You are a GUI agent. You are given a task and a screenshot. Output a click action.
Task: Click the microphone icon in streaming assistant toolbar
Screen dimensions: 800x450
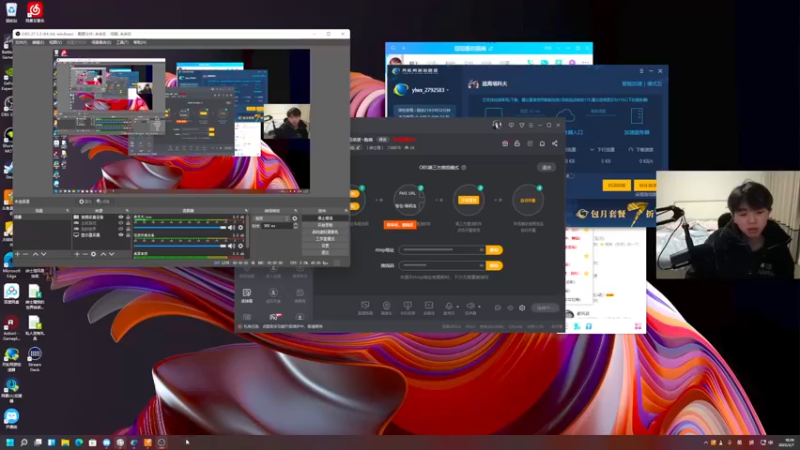[x=448, y=306]
